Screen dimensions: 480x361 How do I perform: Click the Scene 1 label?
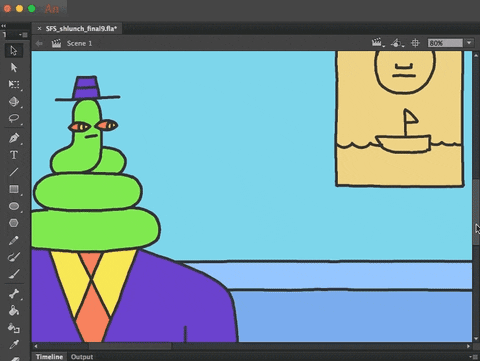click(x=79, y=43)
